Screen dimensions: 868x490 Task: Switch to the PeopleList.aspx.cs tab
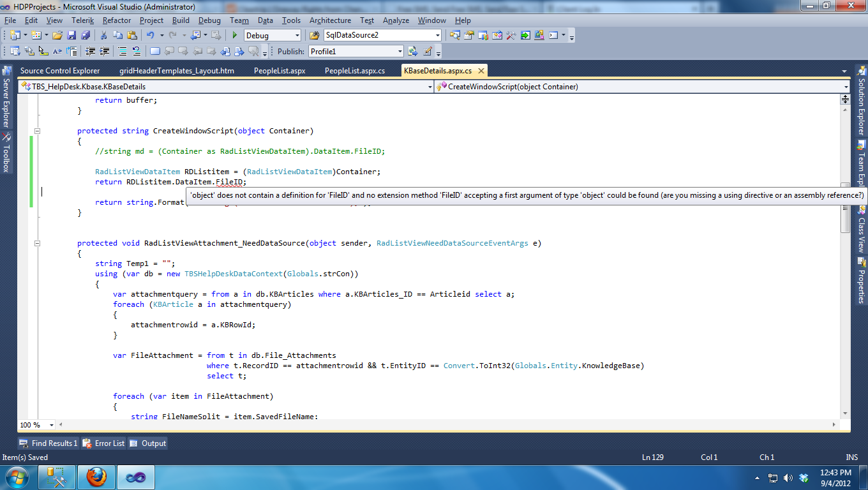354,71
